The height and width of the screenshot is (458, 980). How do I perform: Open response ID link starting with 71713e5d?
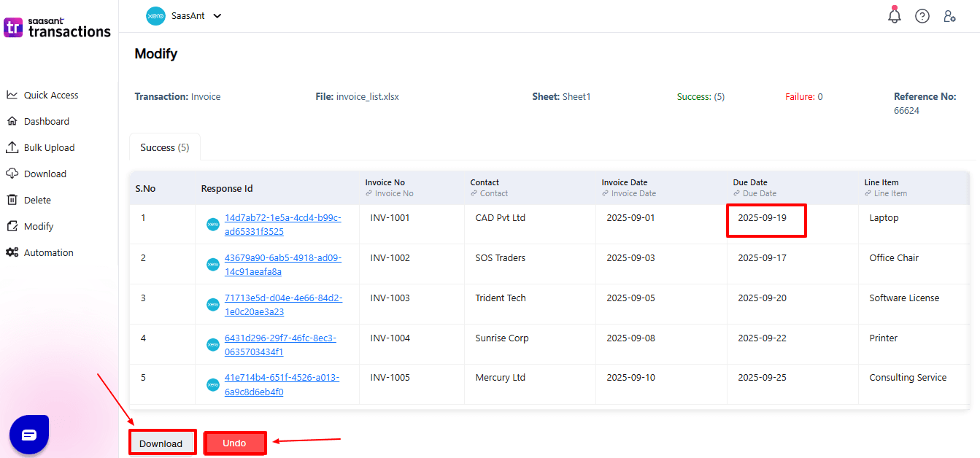[283, 304]
